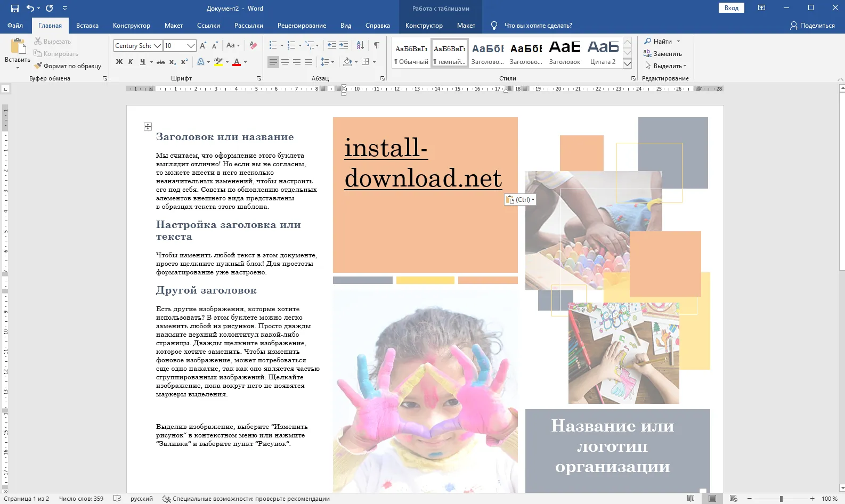Viewport: 845px width, 504px height.
Task: Open the Вставка ribbon tab
Action: tap(87, 26)
